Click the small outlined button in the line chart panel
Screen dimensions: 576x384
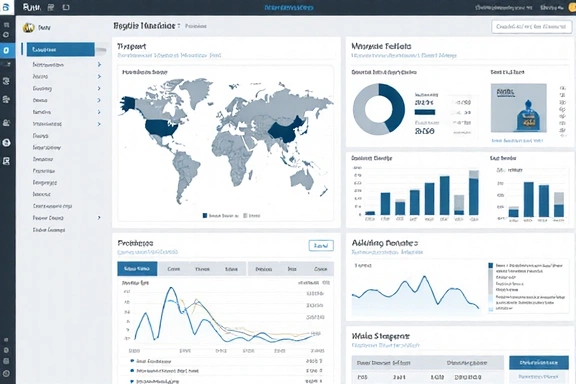(x=321, y=245)
